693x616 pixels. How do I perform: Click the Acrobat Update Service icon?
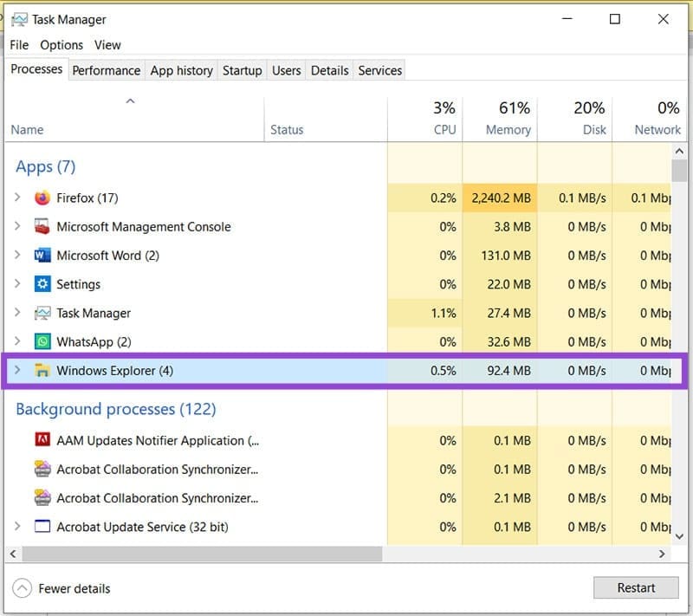coord(42,527)
